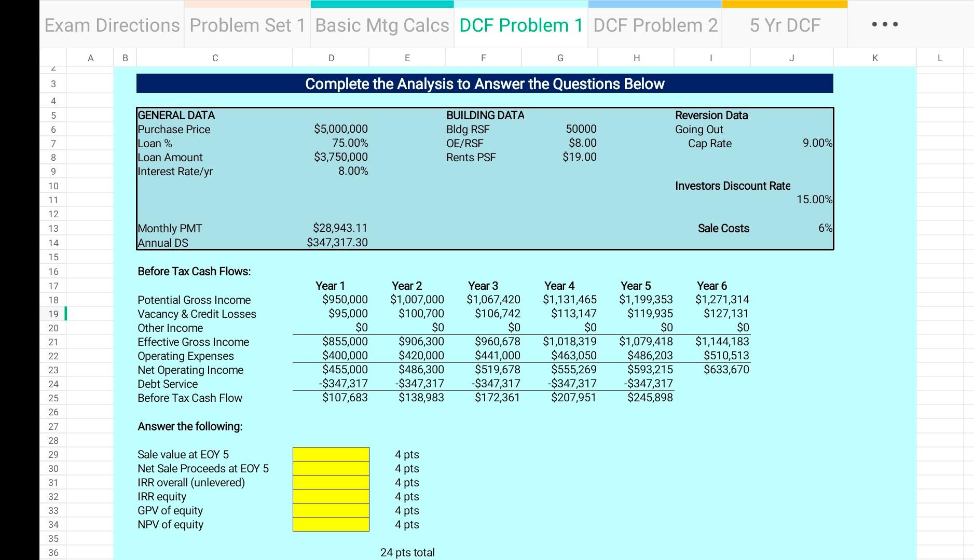Select the yellow IRR equity input cell
Image resolution: width=974 pixels, height=560 pixels.
331,496
